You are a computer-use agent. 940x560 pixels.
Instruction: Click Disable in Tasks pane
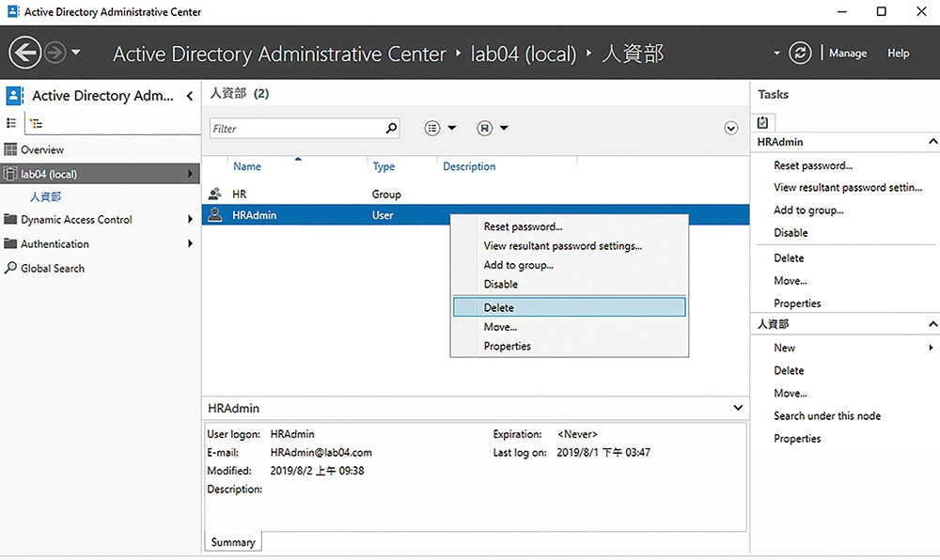(x=791, y=233)
